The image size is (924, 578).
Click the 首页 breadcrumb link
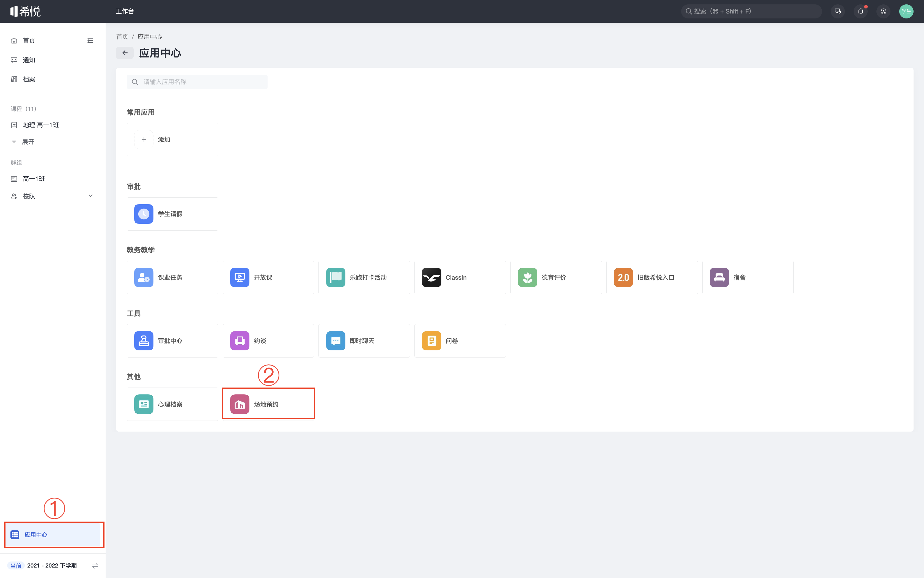point(122,37)
